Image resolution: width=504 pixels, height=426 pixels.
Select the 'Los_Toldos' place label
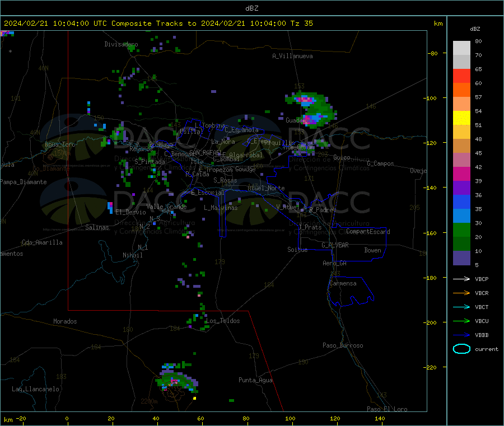coord(223,321)
